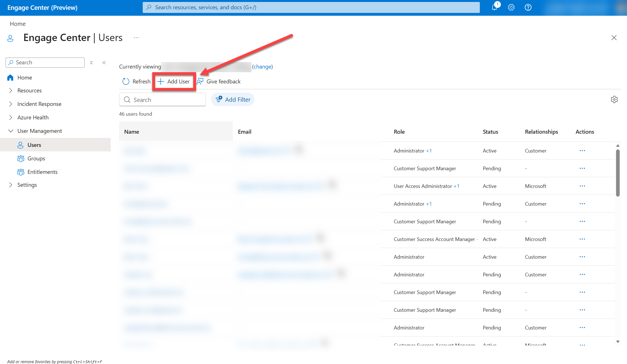
Task: Sort by the Role column header
Action: (x=399, y=132)
